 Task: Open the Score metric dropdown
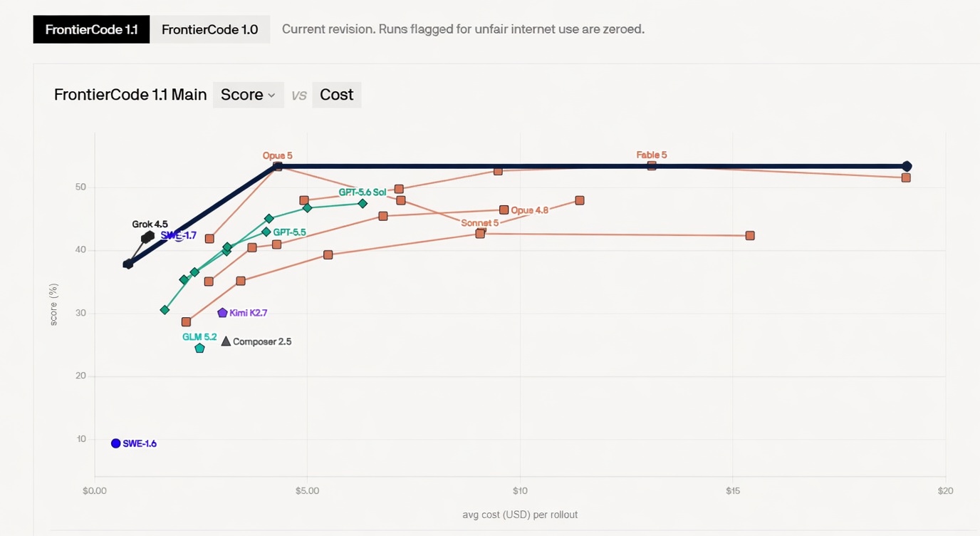pyautogui.click(x=248, y=95)
